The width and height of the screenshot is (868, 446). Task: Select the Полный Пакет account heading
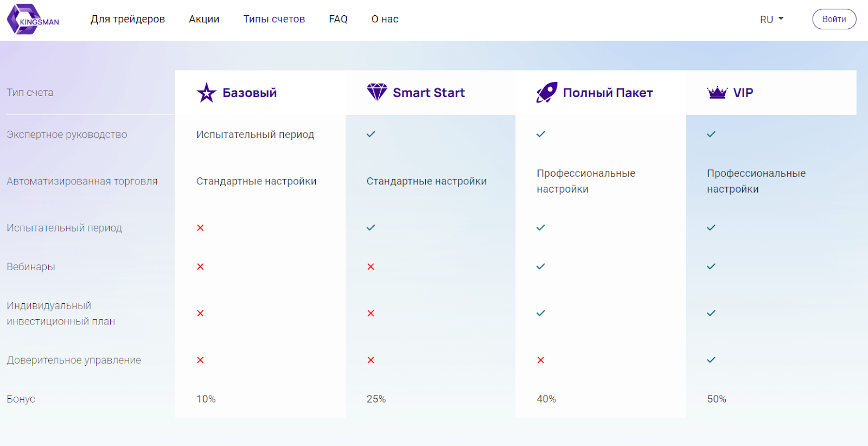[x=608, y=93]
